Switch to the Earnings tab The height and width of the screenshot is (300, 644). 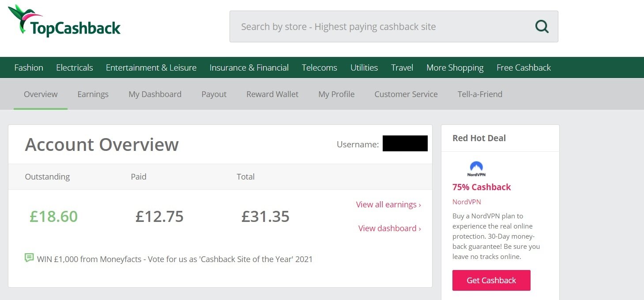[x=93, y=94]
